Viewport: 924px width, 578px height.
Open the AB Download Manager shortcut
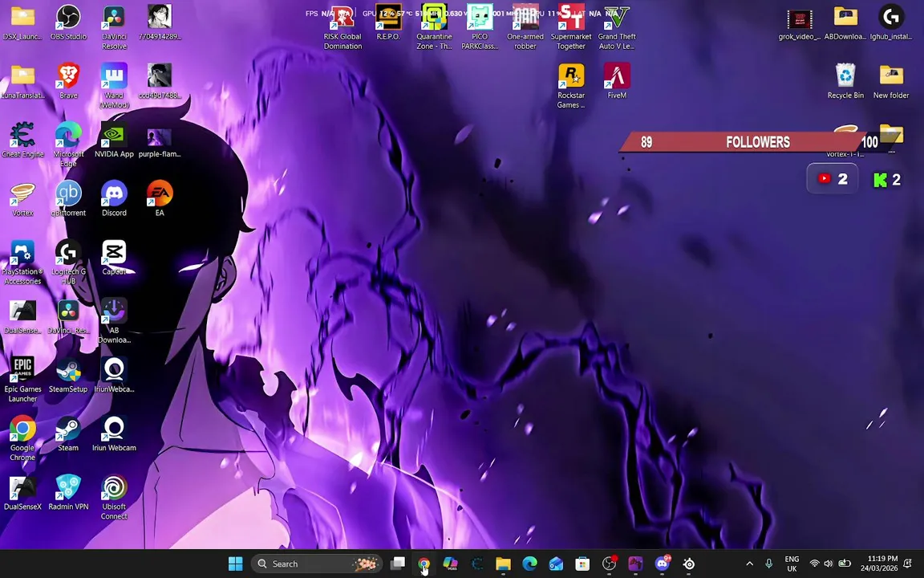(114, 321)
